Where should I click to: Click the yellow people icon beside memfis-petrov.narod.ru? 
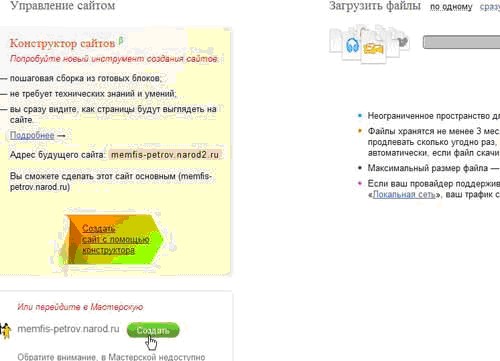(5, 330)
